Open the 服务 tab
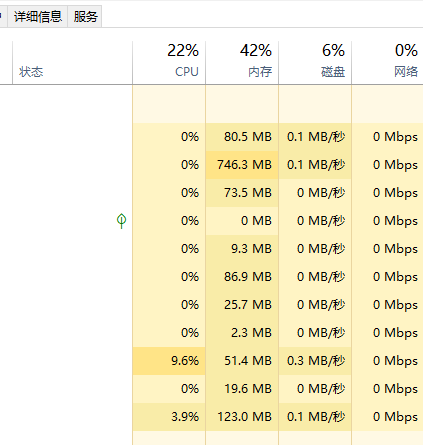The width and height of the screenshot is (423, 445). (85, 16)
